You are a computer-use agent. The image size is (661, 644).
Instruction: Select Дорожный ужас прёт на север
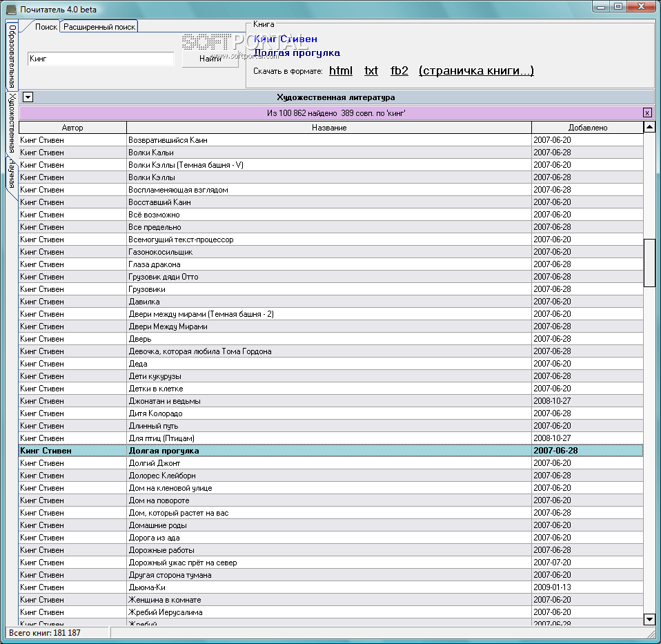pos(331,563)
